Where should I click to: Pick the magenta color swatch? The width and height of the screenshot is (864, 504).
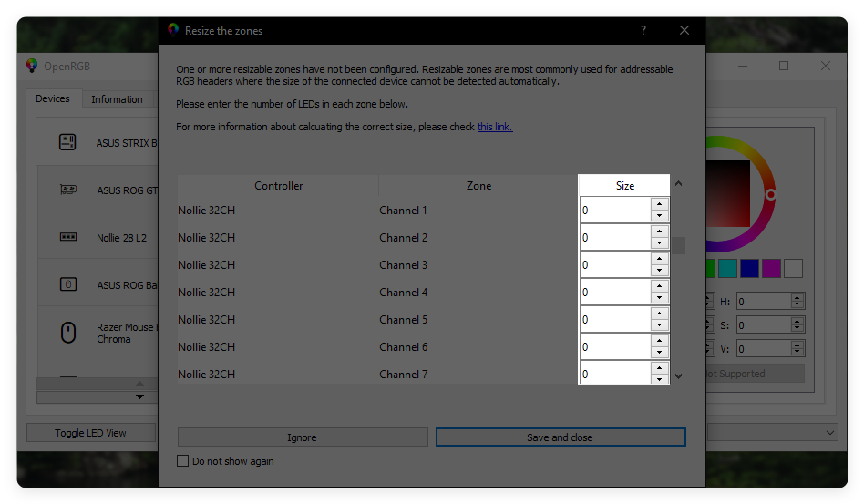click(771, 268)
